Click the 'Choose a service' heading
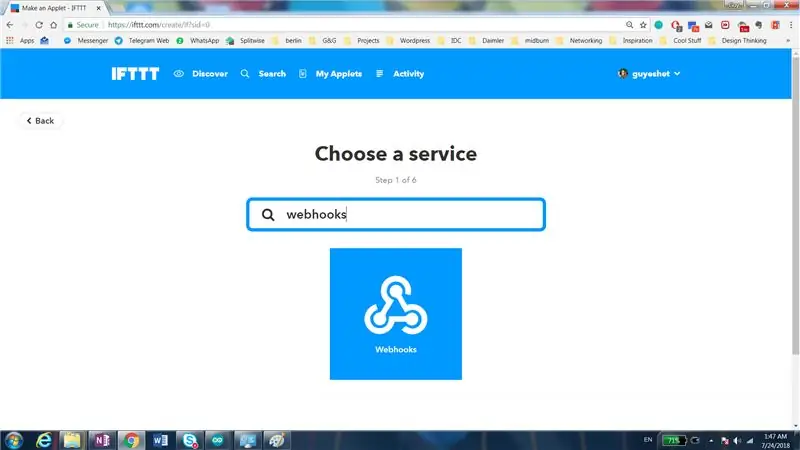The image size is (800, 450). point(396,154)
